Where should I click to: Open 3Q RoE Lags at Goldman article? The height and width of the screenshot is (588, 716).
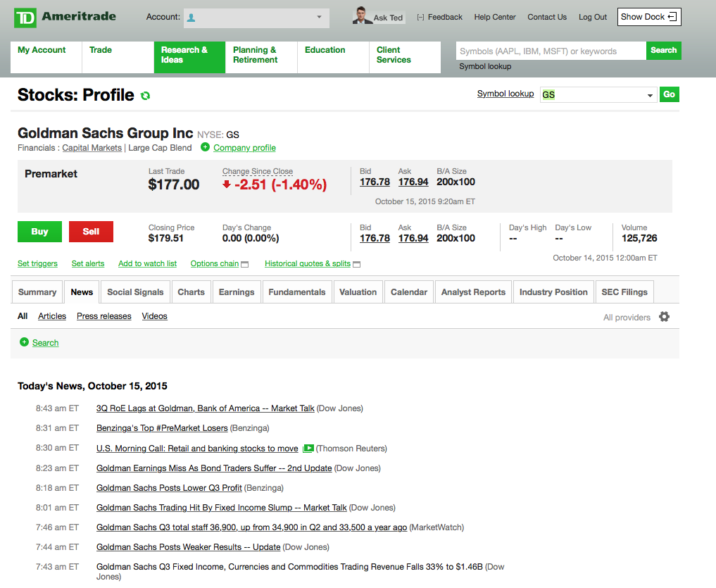point(205,408)
